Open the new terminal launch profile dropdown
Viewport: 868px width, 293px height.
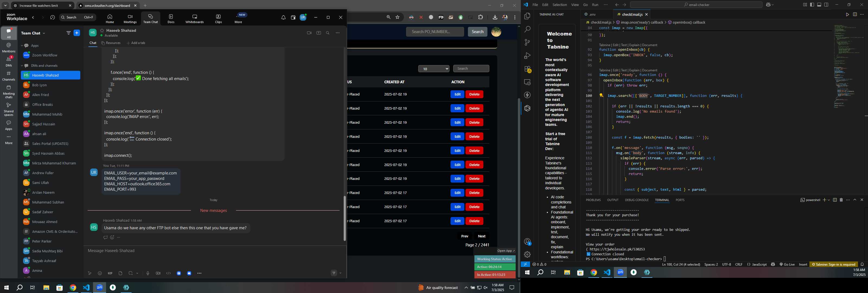[829, 200]
